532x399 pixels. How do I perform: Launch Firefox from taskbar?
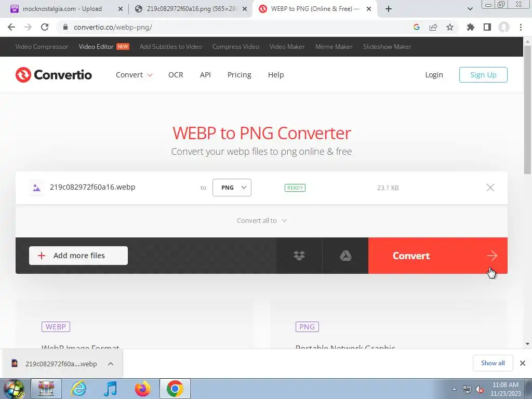coord(142,389)
